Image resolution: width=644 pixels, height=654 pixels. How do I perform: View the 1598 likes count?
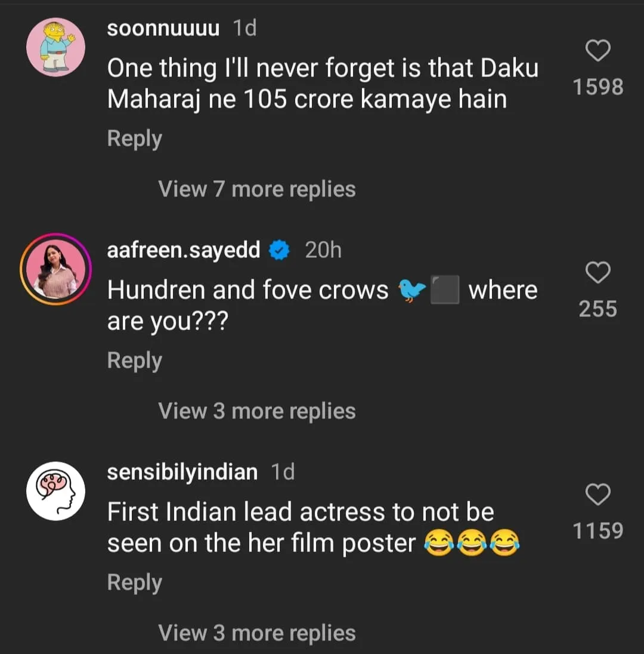597,87
